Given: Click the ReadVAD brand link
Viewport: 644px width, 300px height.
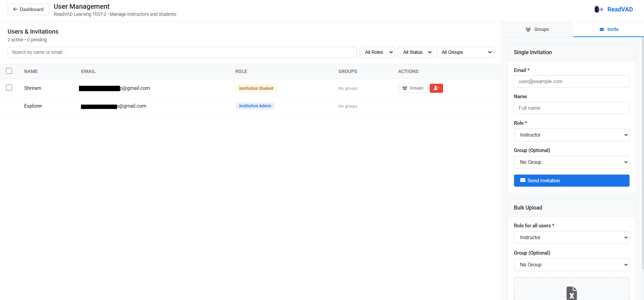Looking at the screenshot, I should [x=620, y=9].
